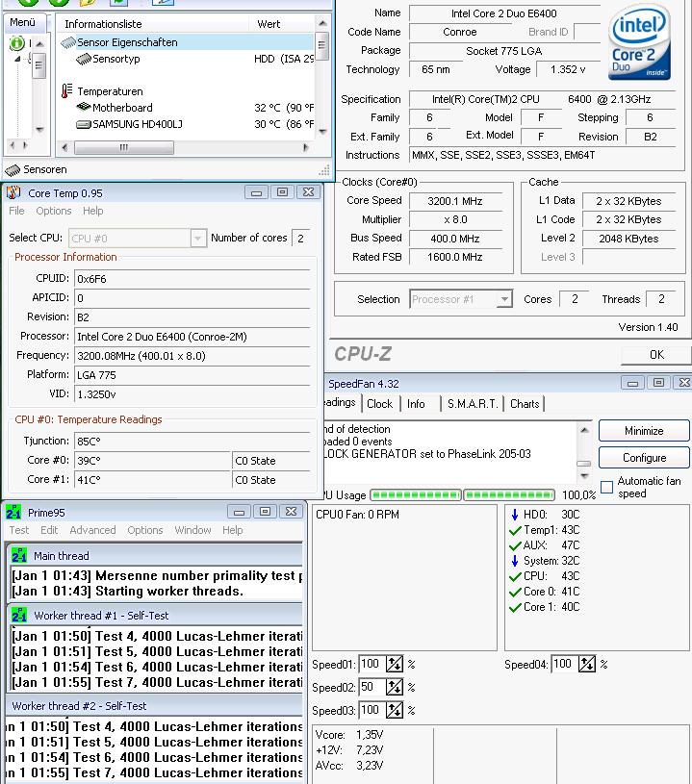The image size is (692, 784).
Task: Open the Window menu in Prime95
Action: 192,530
